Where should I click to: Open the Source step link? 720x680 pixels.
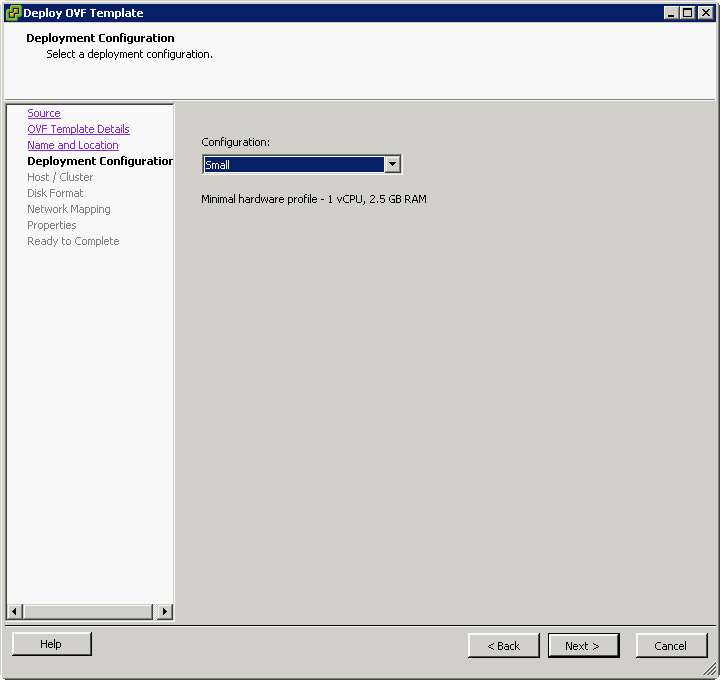click(x=44, y=113)
